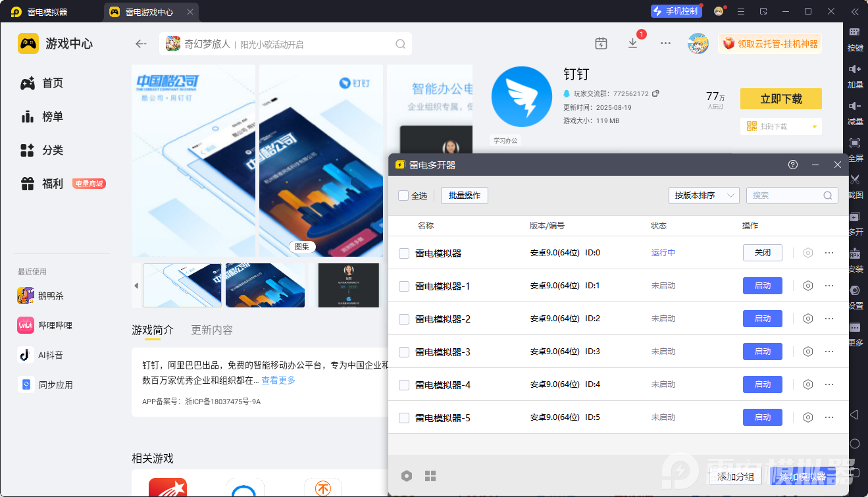Viewport: 868px width, 497px height.
Task: Open the game center profile avatar
Action: click(698, 43)
